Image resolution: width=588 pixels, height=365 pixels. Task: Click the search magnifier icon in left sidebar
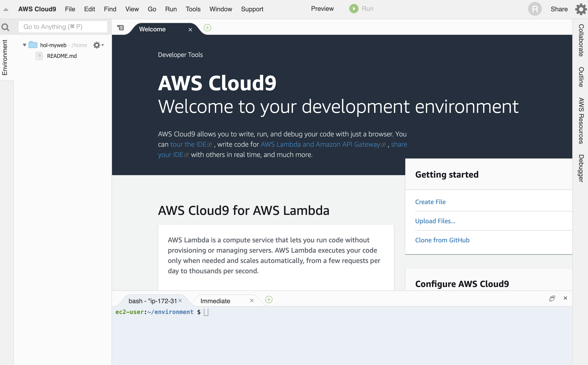click(x=5, y=27)
